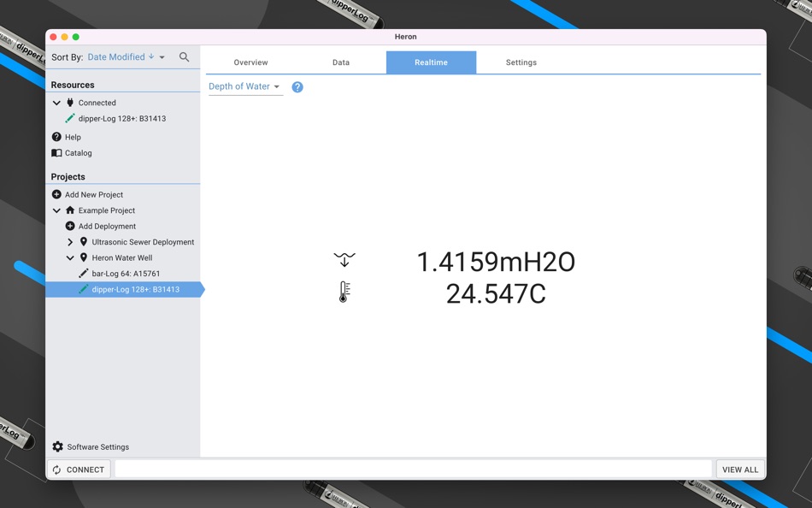This screenshot has width=812, height=508.
Task: Click the plus icon for Add New Project
Action: [56, 194]
